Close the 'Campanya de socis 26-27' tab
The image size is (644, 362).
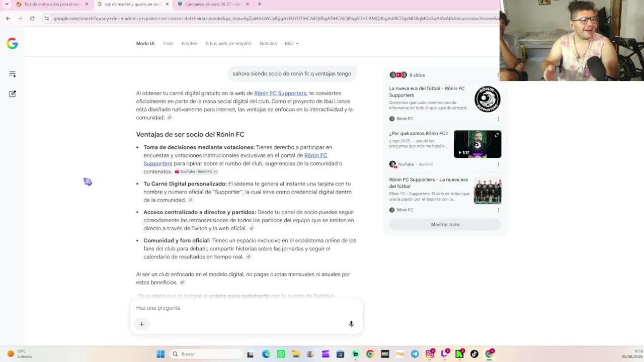pyautogui.click(x=248, y=4)
